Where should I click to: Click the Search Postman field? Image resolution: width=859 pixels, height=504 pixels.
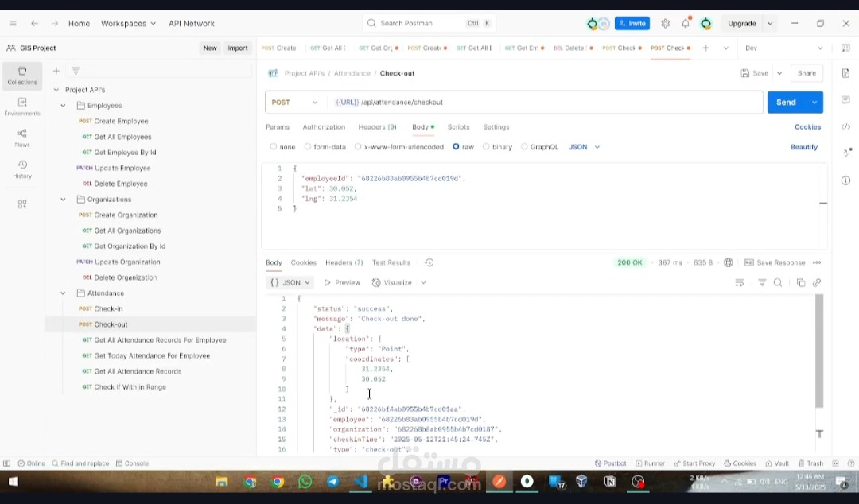(429, 23)
